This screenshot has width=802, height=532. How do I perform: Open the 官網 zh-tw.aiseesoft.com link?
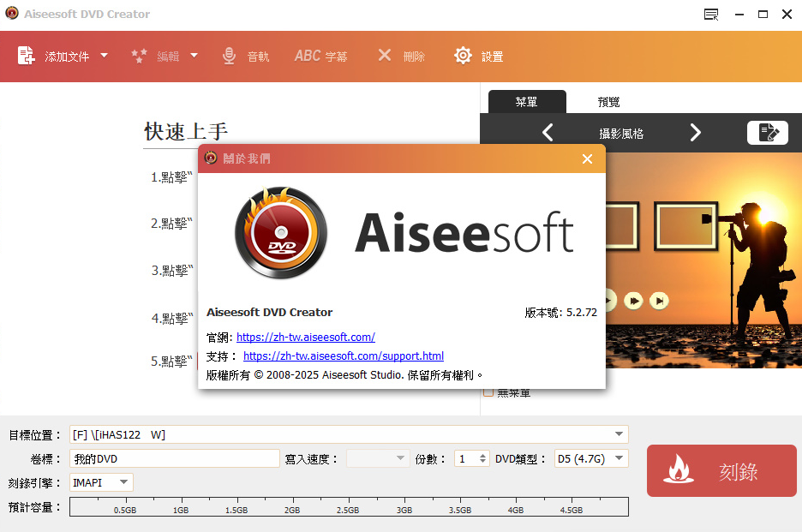(306, 337)
